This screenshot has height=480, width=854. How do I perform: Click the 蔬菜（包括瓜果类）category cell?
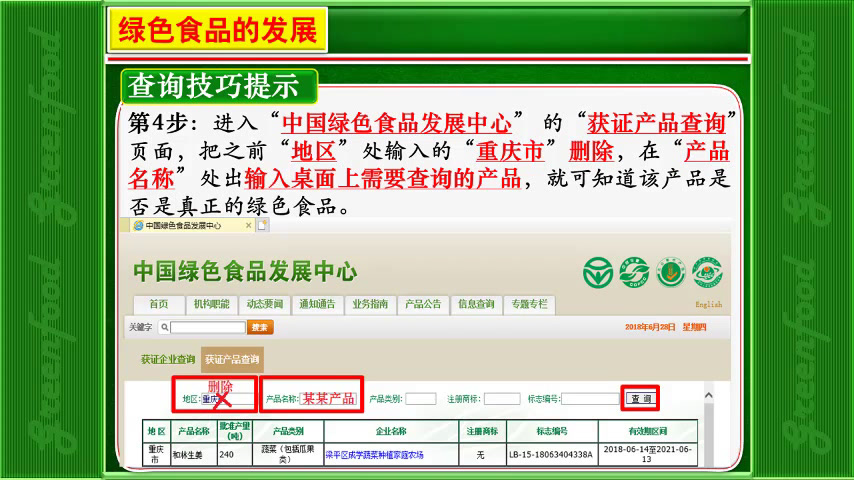[288, 454]
